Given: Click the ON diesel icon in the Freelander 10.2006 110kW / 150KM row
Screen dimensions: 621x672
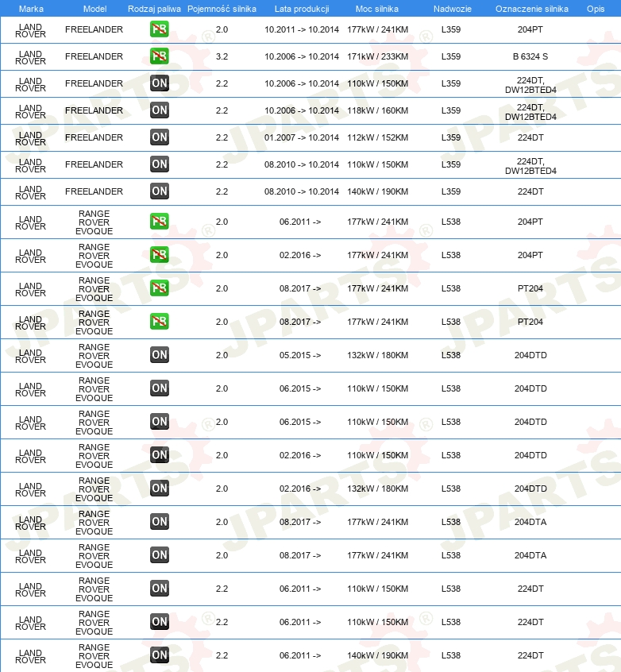Looking at the screenshot, I should pos(160,83).
